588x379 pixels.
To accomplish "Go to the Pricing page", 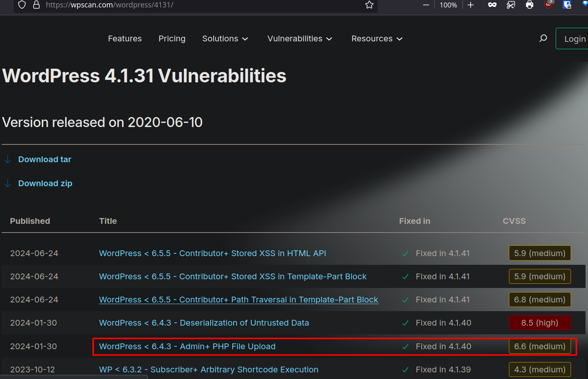I will click(172, 38).
